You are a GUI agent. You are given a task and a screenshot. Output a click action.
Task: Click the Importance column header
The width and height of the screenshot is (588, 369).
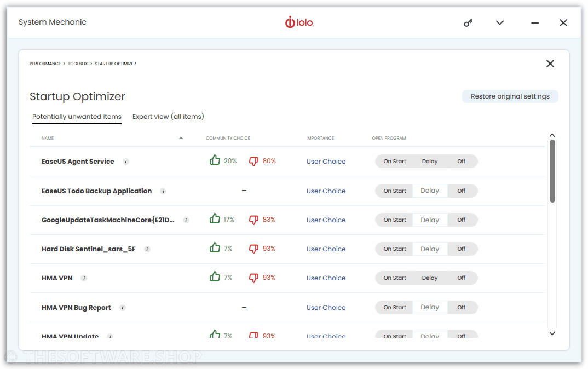tap(320, 139)
